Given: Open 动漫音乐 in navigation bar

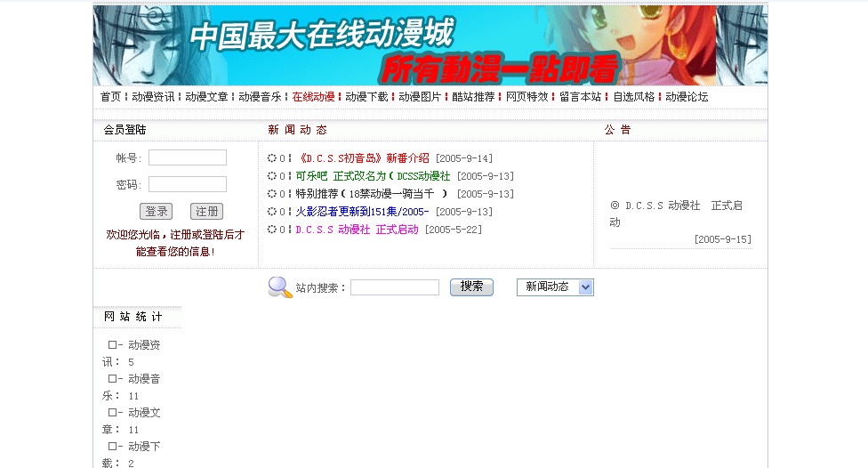Looking at the screenshot, I should pyautogui.click(x=261, y=97).
